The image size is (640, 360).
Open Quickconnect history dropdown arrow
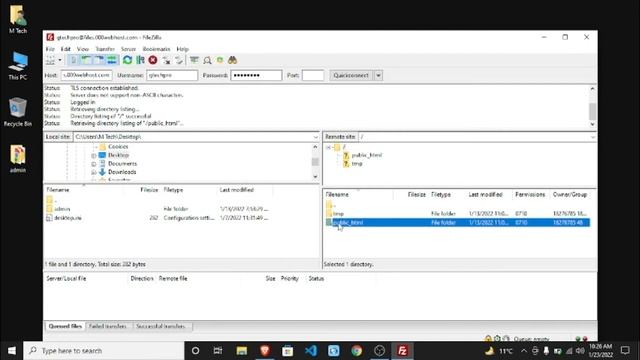(378, 76)
